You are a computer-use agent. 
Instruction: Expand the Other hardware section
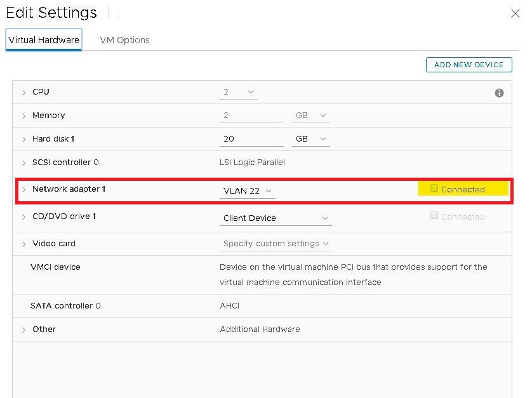pos(24,330)
